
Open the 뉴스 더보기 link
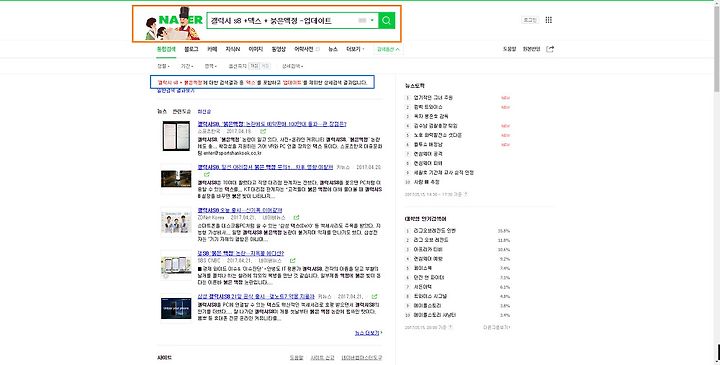368,333
